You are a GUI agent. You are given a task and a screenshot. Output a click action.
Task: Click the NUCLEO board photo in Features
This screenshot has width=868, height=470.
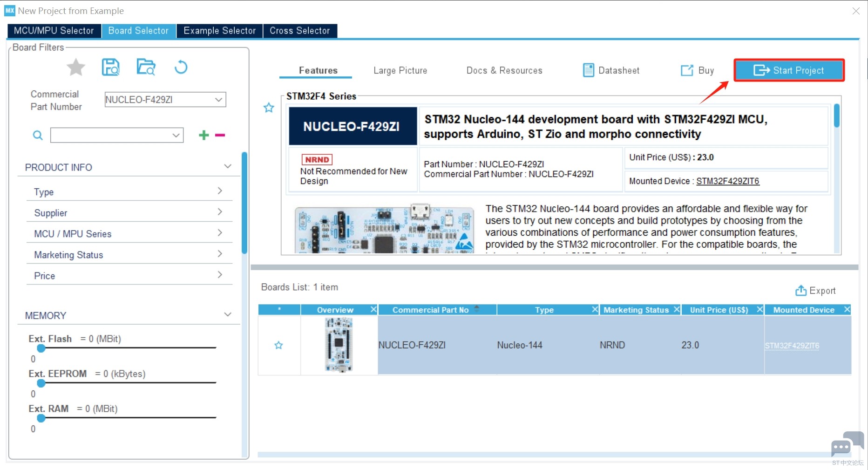384,229
